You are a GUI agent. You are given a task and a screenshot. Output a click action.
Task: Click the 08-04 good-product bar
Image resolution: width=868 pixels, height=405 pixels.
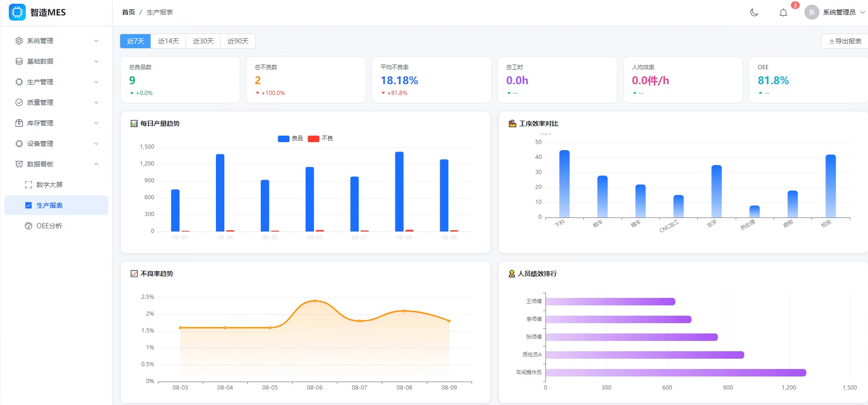[x=220, y=193]
